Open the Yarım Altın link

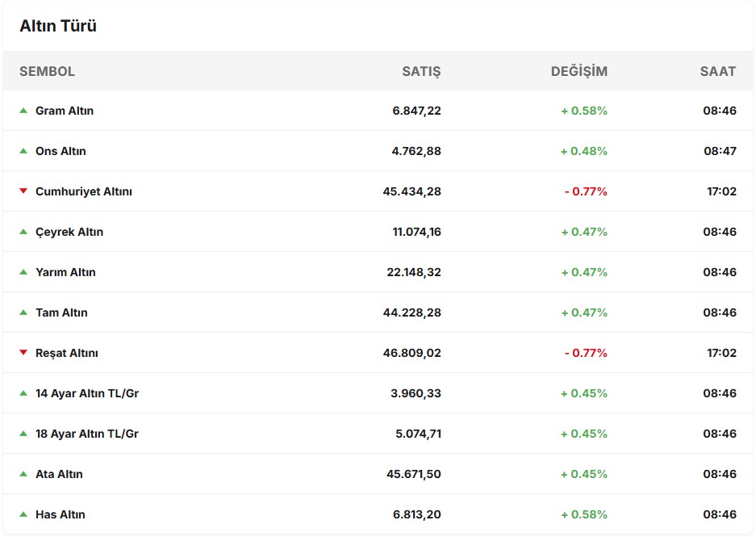[x=65, y=272]
